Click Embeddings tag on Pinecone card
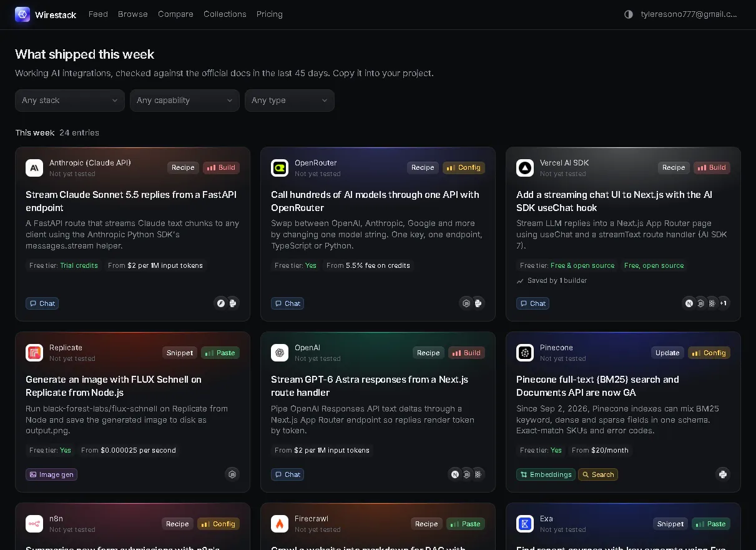The height and width of the screenshot is (550, 756). pyautogui.click(x=546, y=474)
